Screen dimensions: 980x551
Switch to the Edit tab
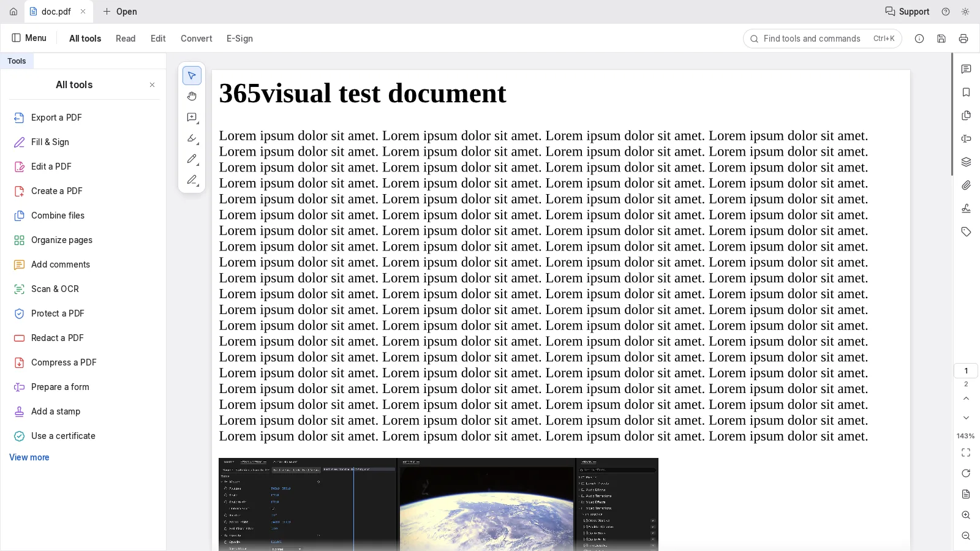tap(158, 39)
